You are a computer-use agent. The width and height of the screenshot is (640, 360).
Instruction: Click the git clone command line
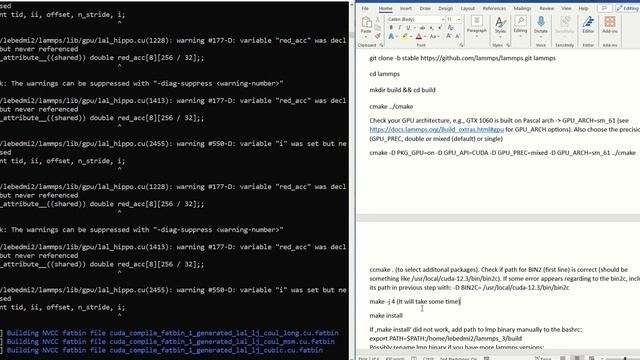(462, 58)
